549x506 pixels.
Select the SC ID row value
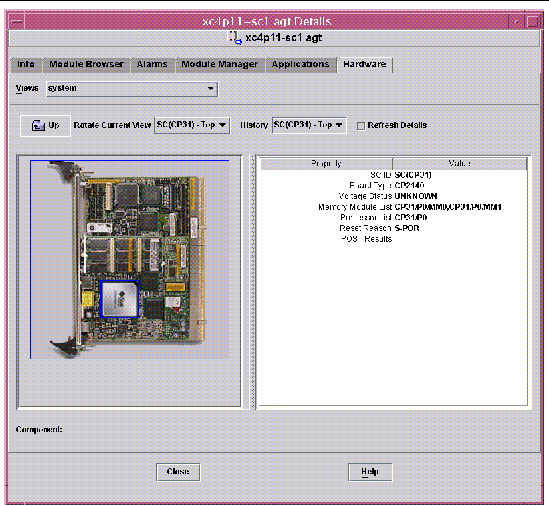413,175
